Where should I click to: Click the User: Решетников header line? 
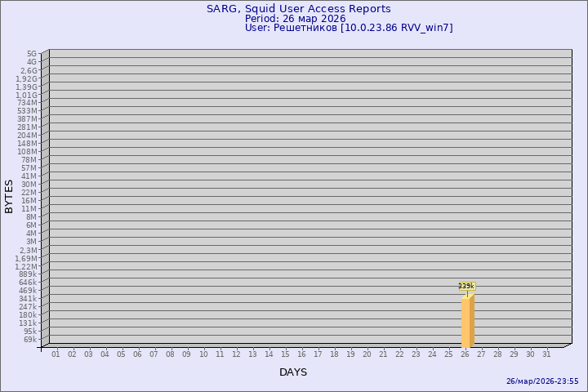(349, 28)
